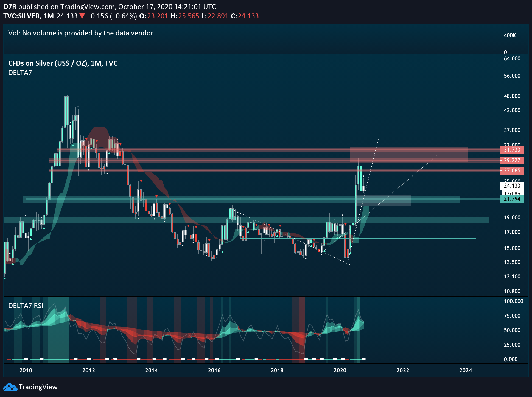The height and width of the screenshot is (397, 532).
Task: Click the 29.227 red price label
Action: (x=512, y=161)
